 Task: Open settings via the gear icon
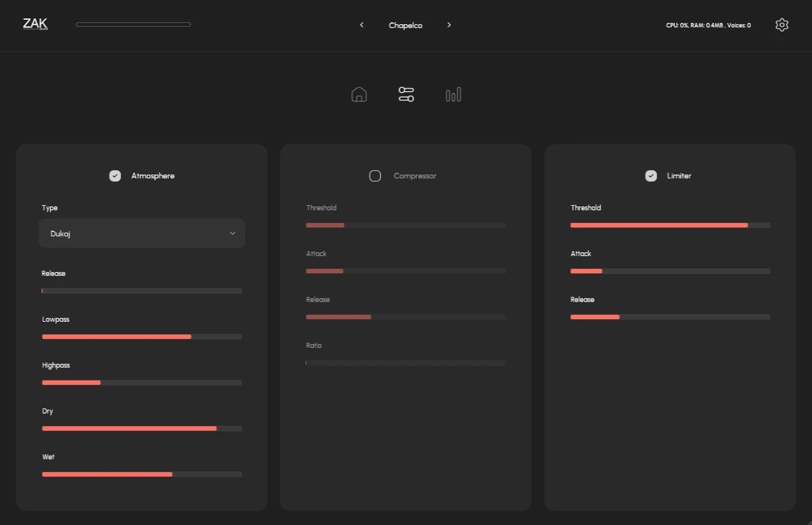click(782, 25)
